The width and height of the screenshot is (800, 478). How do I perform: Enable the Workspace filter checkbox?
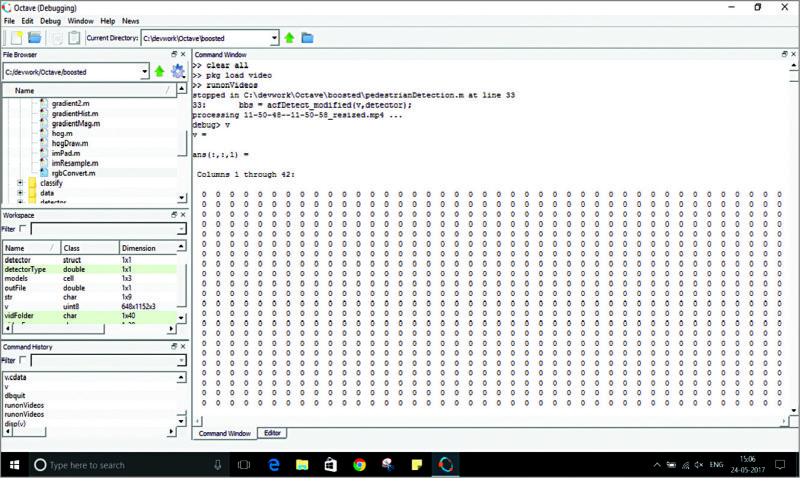(23, 229)
